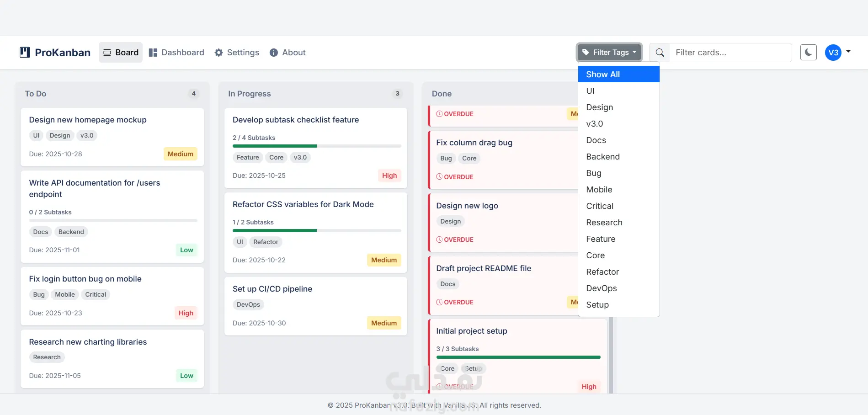The height and width of the screenshot is (415, 868).
Task: Click the search magnifier icon
Action: tap(660, 53)
